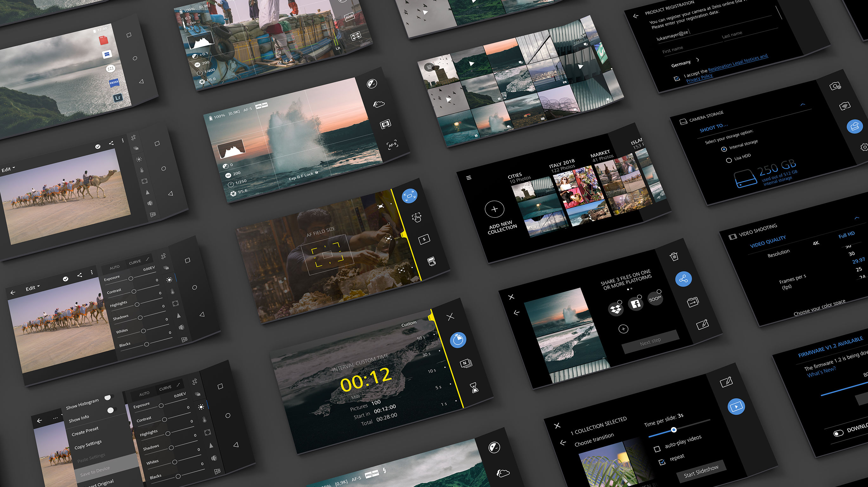Open the hamburger menu in the collections screen
This screenshot has height=487, width=868.
(469, 178)
